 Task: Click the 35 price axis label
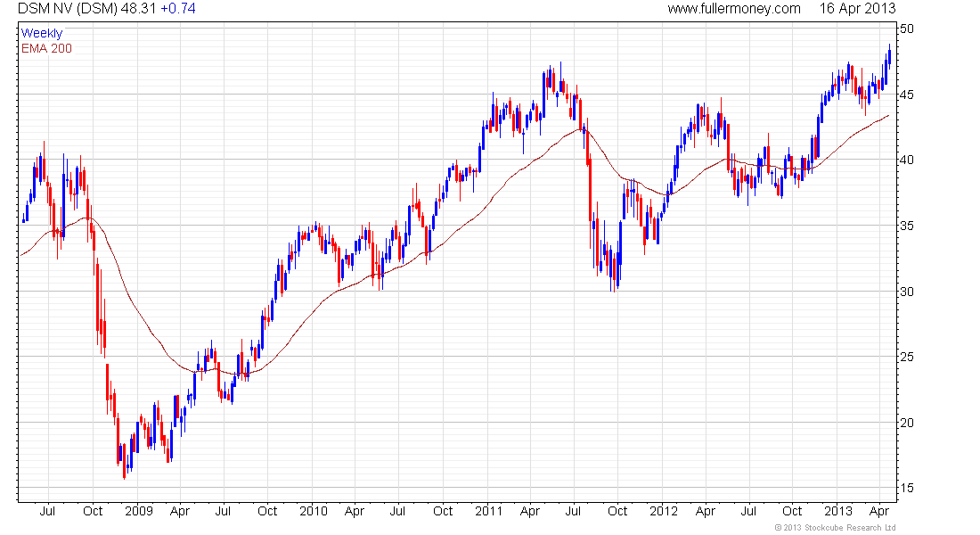click(x=907, y=226)
